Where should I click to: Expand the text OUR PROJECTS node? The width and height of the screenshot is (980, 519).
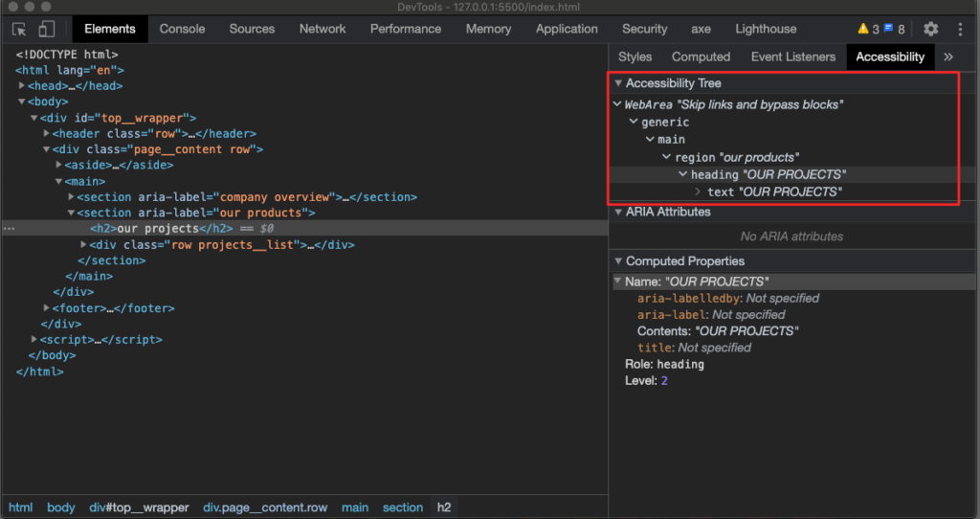tap(699, 192)
